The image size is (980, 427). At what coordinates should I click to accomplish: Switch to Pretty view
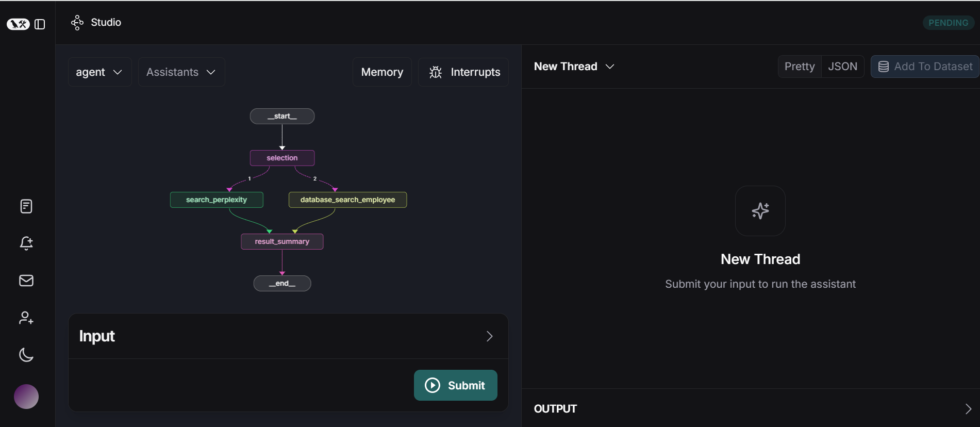(x=799, y=67)
